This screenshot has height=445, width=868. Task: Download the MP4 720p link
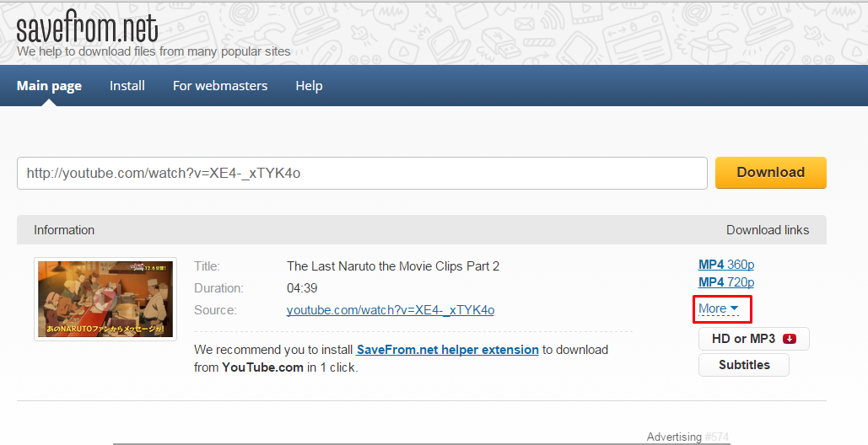click(726, 282)
